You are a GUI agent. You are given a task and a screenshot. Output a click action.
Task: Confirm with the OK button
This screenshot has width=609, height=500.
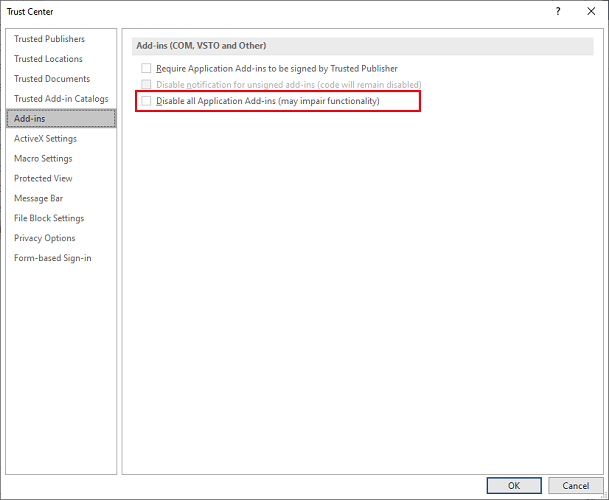coord(514,486)
